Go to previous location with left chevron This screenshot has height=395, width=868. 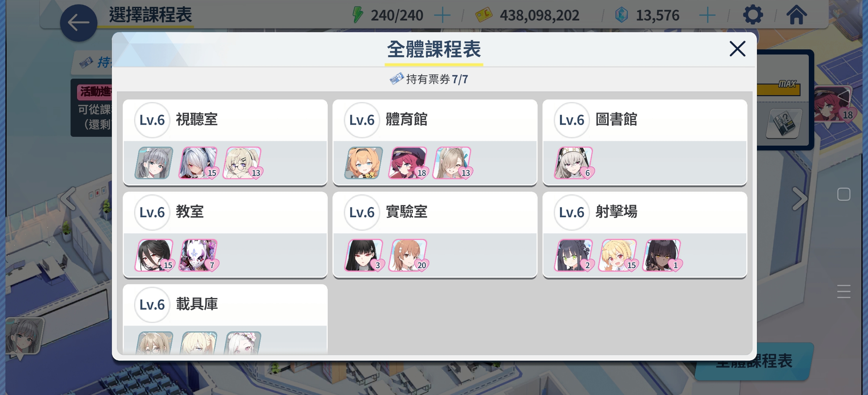click(68, 199)
